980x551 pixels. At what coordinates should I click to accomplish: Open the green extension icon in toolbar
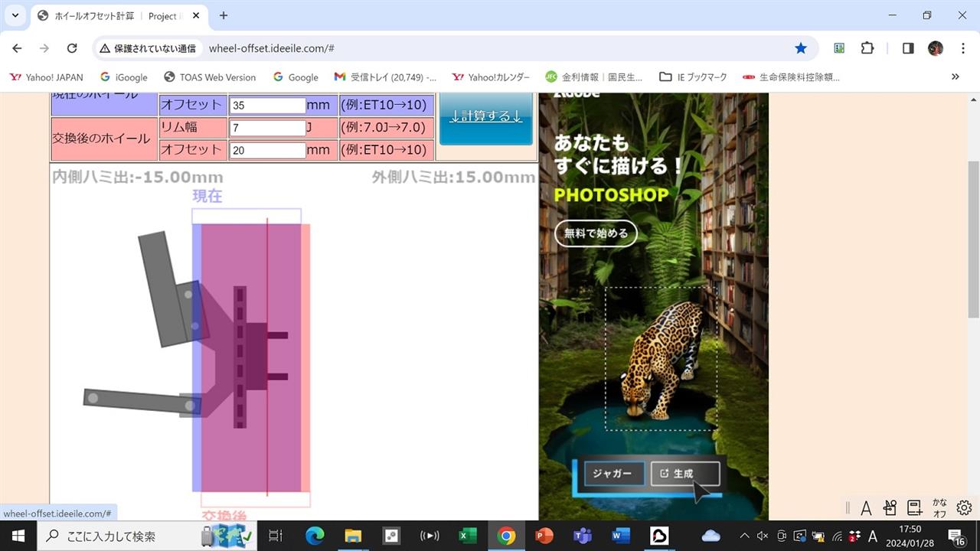(840, 48)
